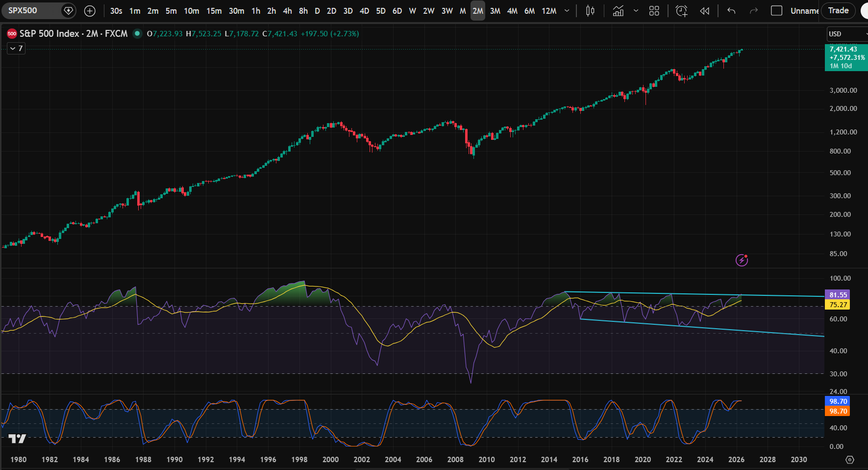The width and height of the screenshot is (868, 470).
Task: Click the 500 symbol logo badge
Action: click(12, 33)
